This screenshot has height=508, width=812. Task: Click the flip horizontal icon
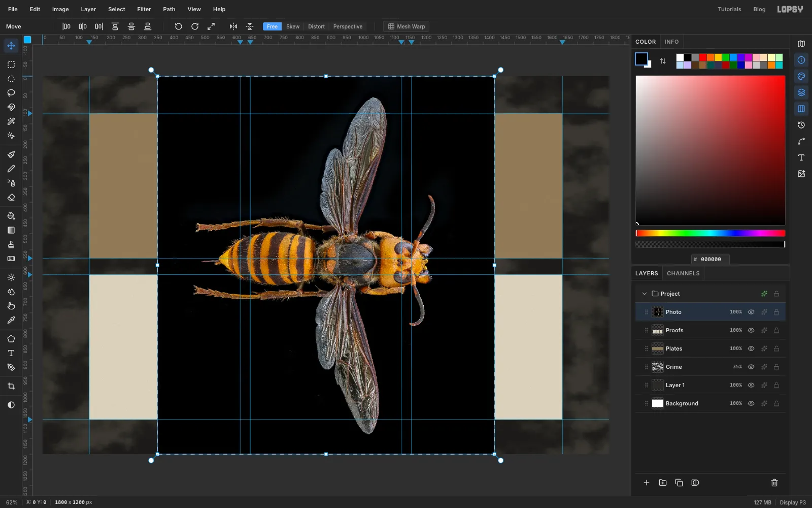point(233,26)
